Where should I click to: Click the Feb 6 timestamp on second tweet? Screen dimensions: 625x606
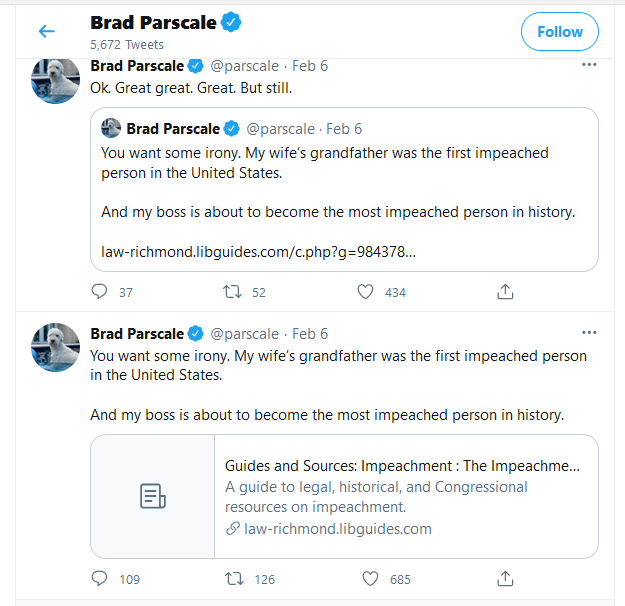(310, 333)
